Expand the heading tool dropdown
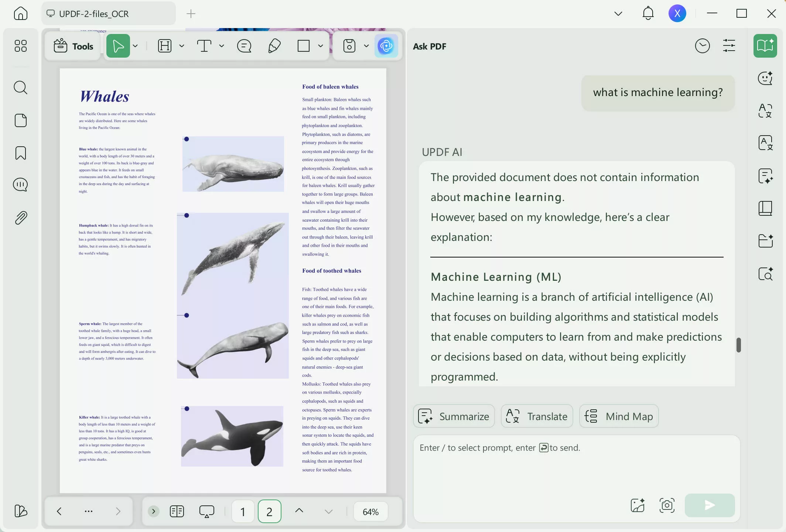Viewport: 786px width, 532px height. point(181,46)
